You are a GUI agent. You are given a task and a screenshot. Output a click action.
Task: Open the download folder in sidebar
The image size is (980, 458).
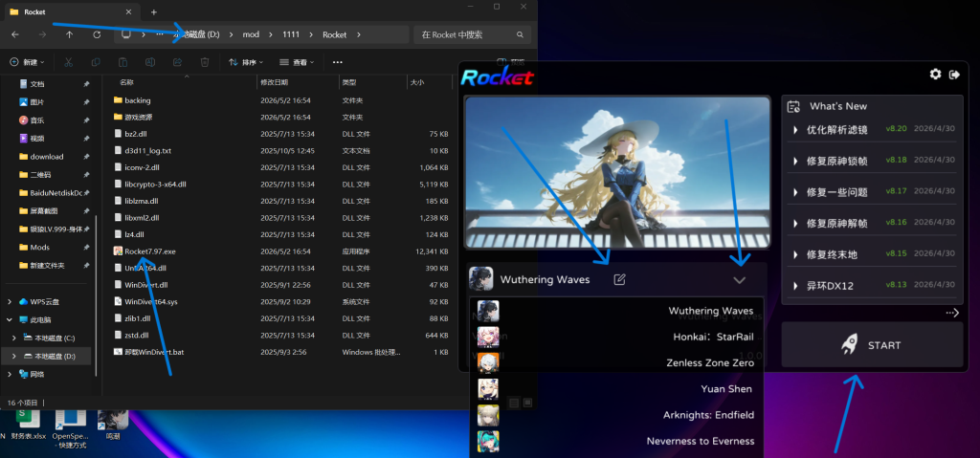[x=47, y=156]
